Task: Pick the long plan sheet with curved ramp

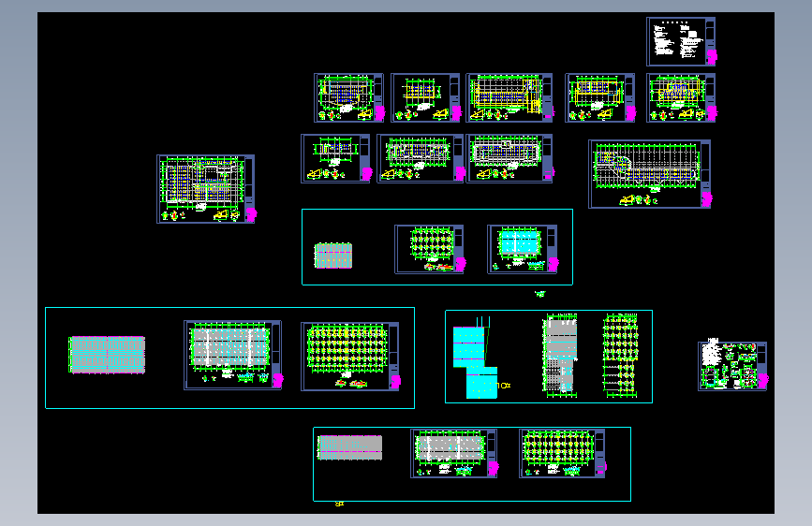Action: point(649,174)
